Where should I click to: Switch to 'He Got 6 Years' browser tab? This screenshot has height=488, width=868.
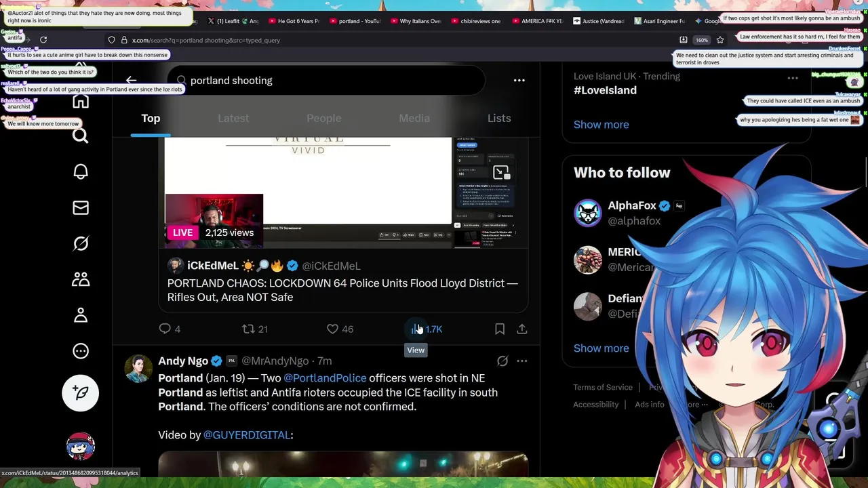click(x=294, y=21)
